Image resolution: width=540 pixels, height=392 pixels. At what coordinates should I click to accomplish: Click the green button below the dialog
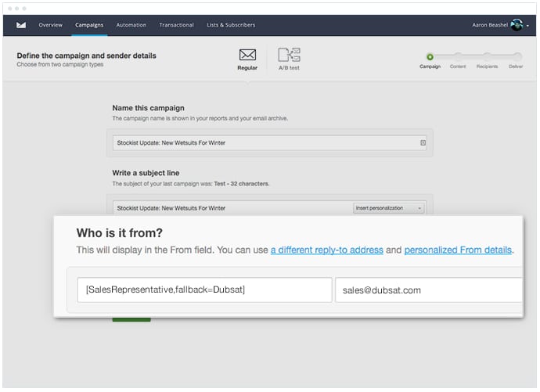pyautogui.click(x=131, y=320)
